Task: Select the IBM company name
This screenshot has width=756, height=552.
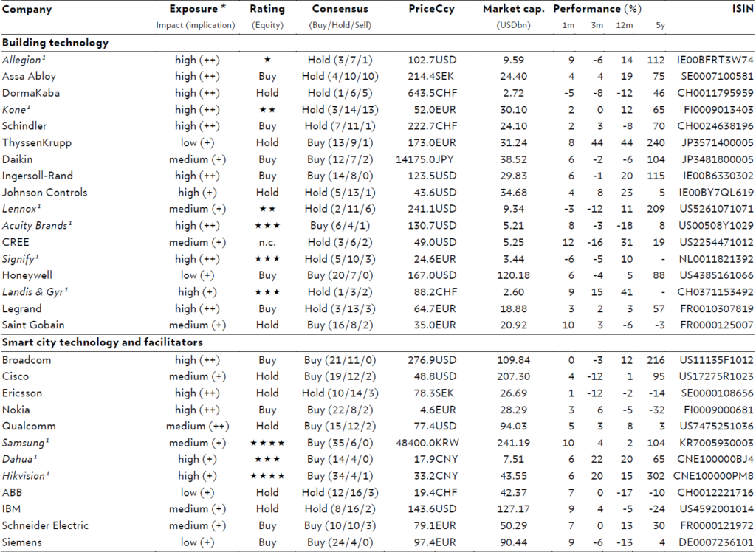Action: [x=12, y=509]
